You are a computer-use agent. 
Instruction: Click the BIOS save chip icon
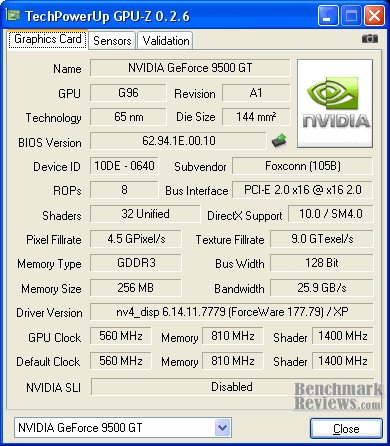click(279, 141)
